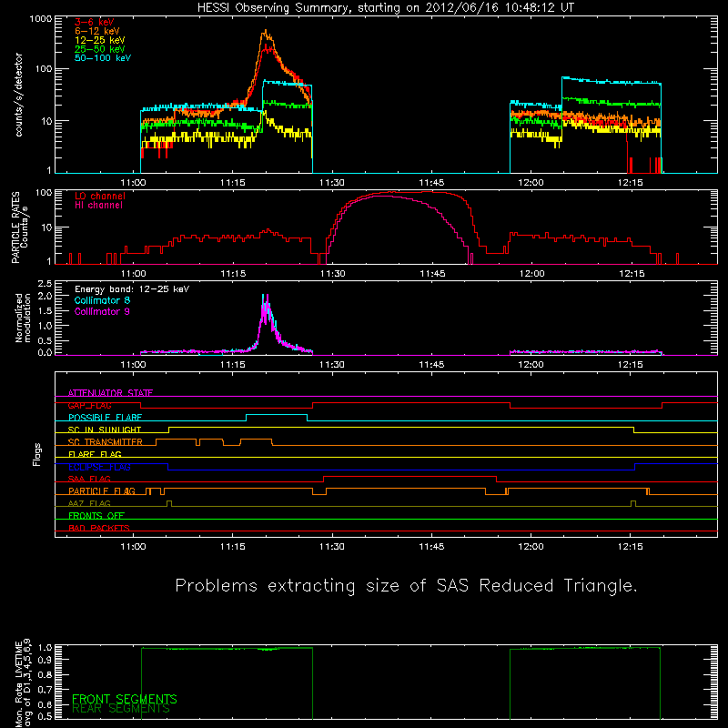Click the Normalized modulation axis label
This screenshot has width=728, height=728.
coord(23,318)
